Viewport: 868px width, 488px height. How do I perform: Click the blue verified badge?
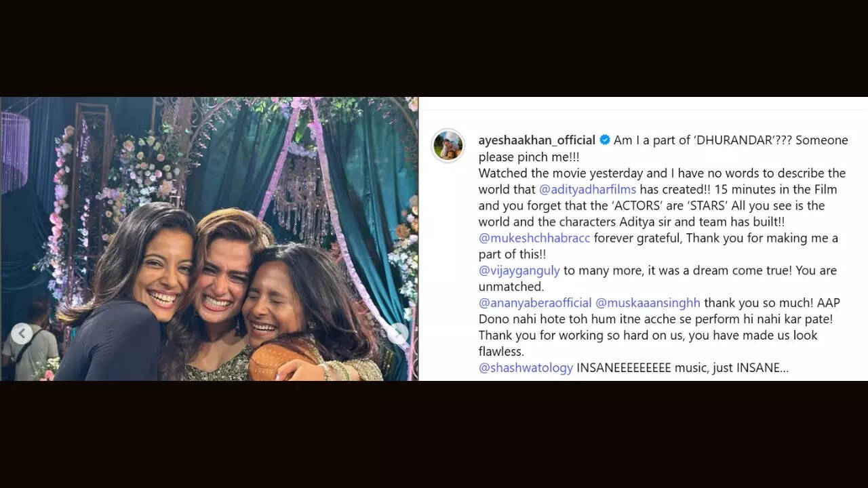(x=605, y=140)
